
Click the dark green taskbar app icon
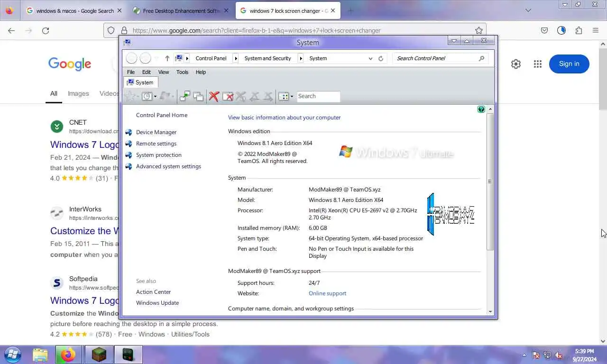click(x=128, y=355)
